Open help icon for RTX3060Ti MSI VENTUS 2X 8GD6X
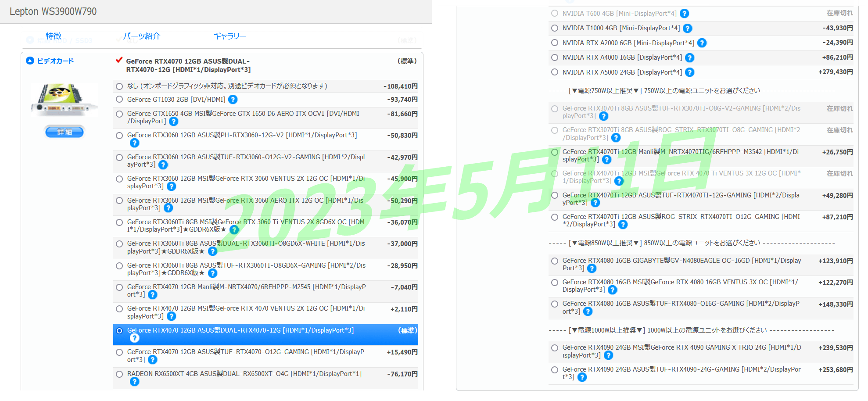868x401 pixels. pos(234,229)
